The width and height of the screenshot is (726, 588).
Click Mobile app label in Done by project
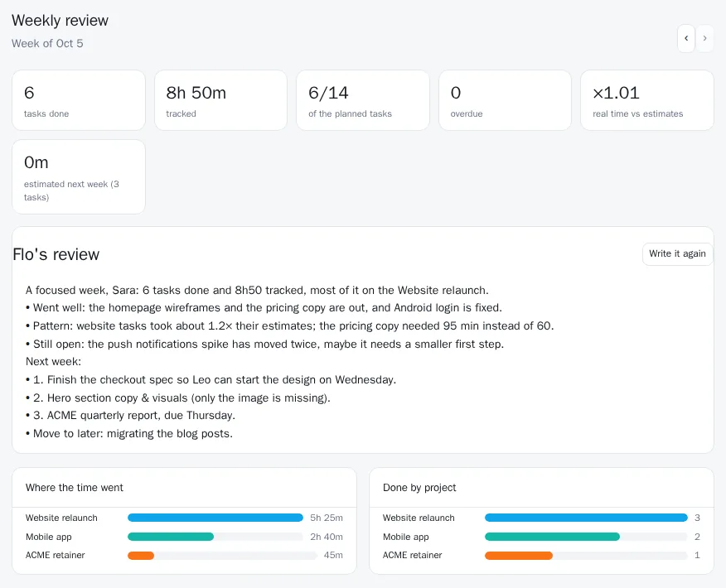[405, 537]
